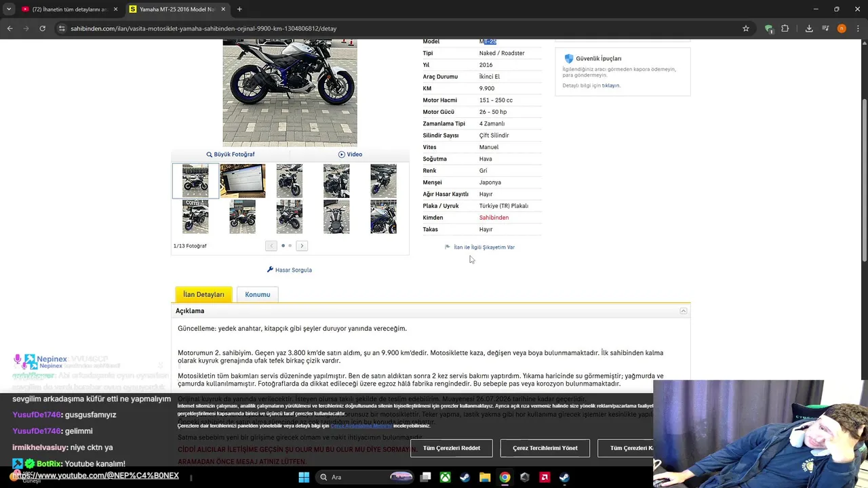Click the second pagination dot under thumbnails
This screenshot has height=488, width=868.
(x=290, y=245)
